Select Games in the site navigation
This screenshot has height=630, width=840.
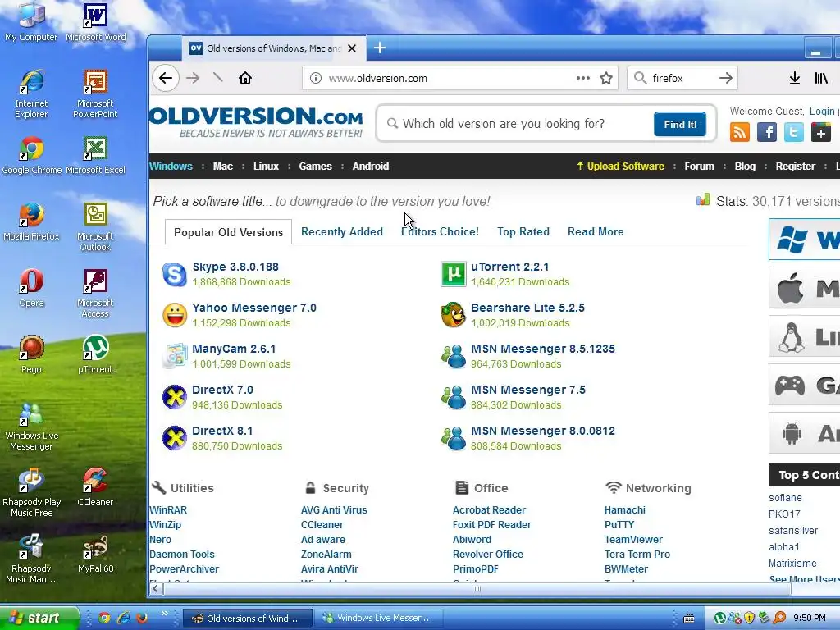click(x=316, y=166)
